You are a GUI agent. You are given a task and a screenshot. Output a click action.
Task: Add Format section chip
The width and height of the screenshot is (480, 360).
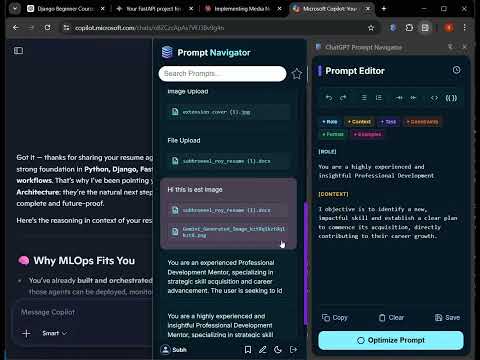pyautogui.click(x=333, y=134)
